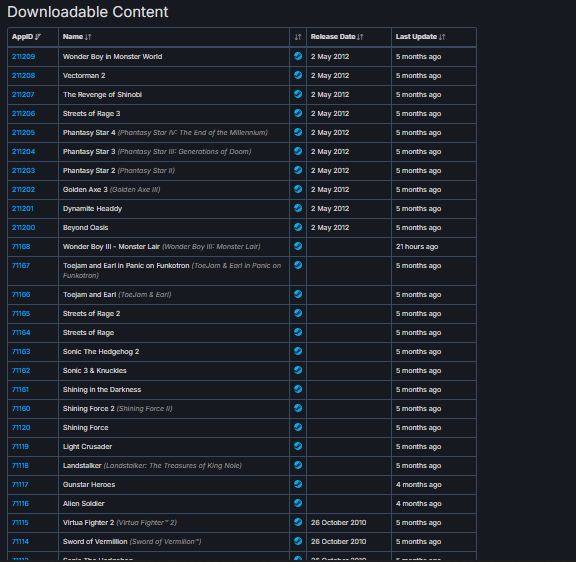This screenshot has width=576, height=562.
Task: Open AppID 211208 link
Action: pos(24,76)
